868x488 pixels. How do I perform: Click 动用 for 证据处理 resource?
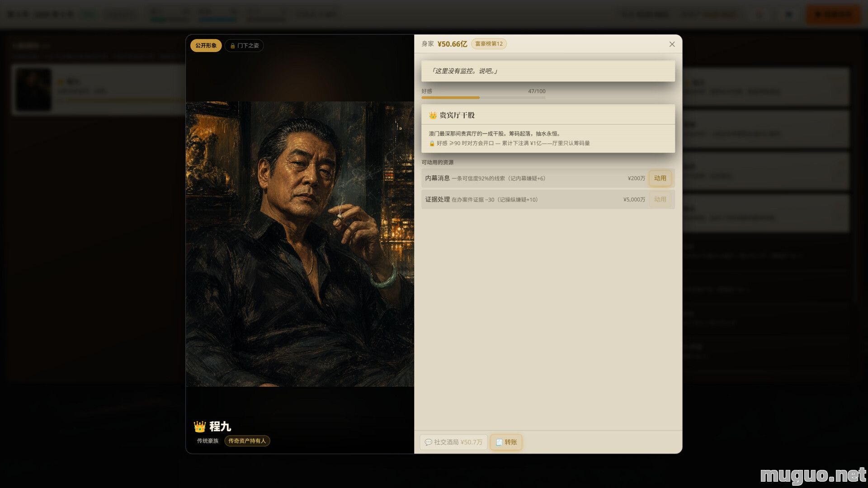point(660,199)
